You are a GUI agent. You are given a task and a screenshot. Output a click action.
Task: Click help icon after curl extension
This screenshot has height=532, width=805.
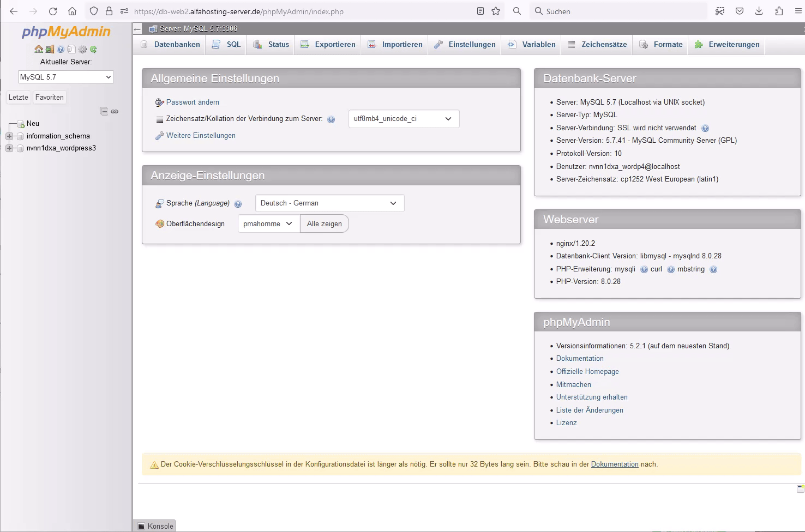click(x=671, y=269)
